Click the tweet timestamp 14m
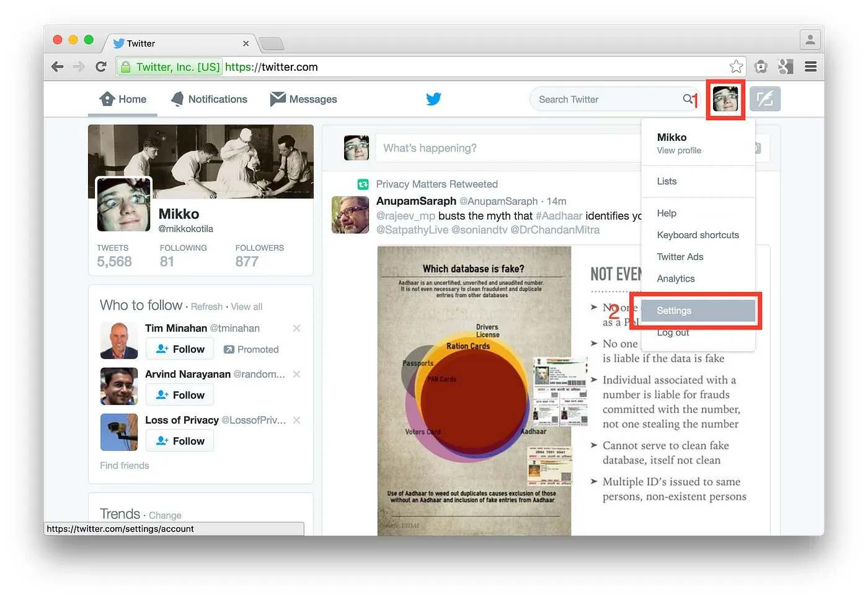This screenshot has height=598, width=868. point(556,201)
